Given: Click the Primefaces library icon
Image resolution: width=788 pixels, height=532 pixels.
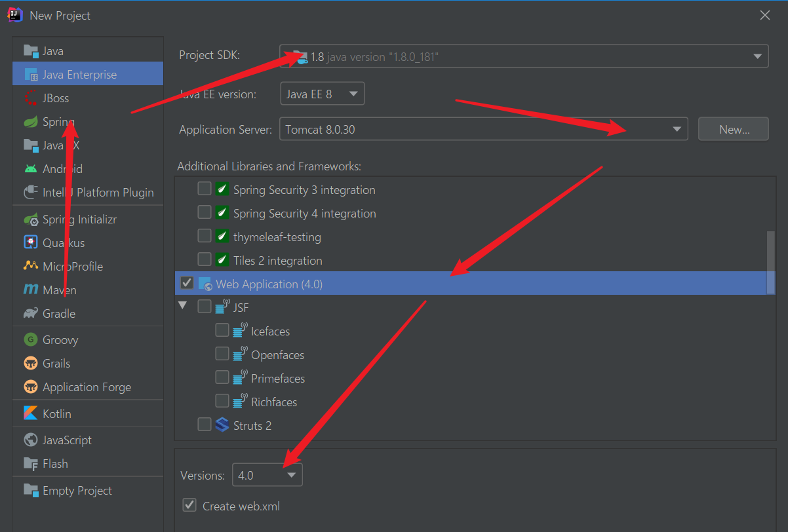Looking at the screenshot, I should click(x=240, y=377).
